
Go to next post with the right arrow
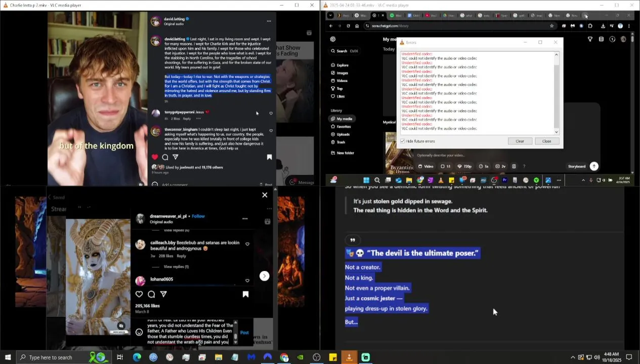pos(264,276)
